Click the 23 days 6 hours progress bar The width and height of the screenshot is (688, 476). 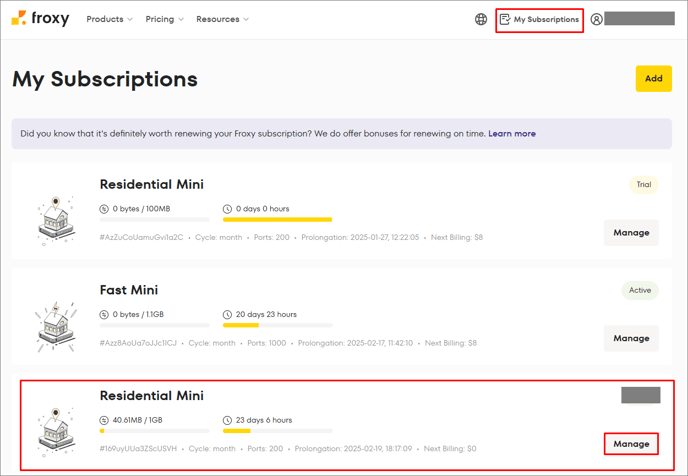pyautogui.click(x=278, y=431)
